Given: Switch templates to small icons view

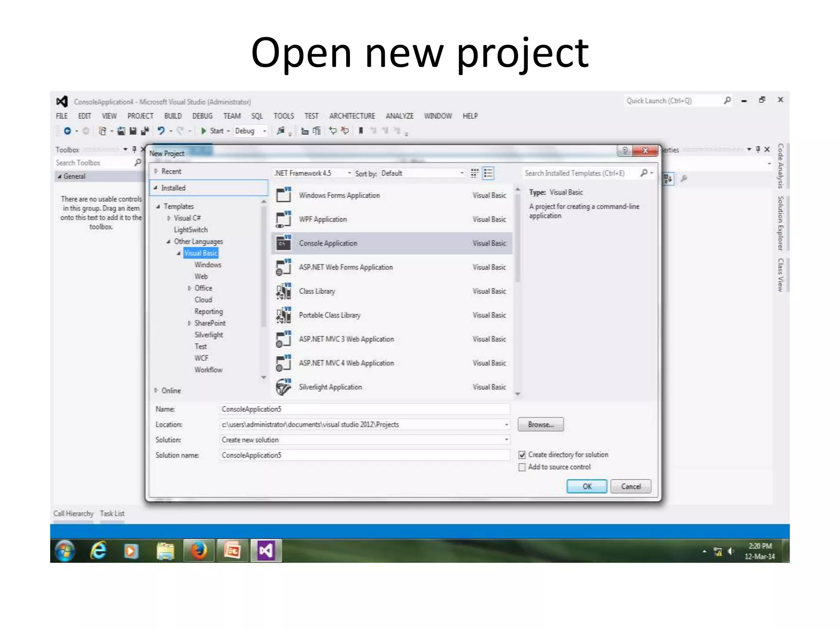Looking at the screenshot, I should point(475,173).
